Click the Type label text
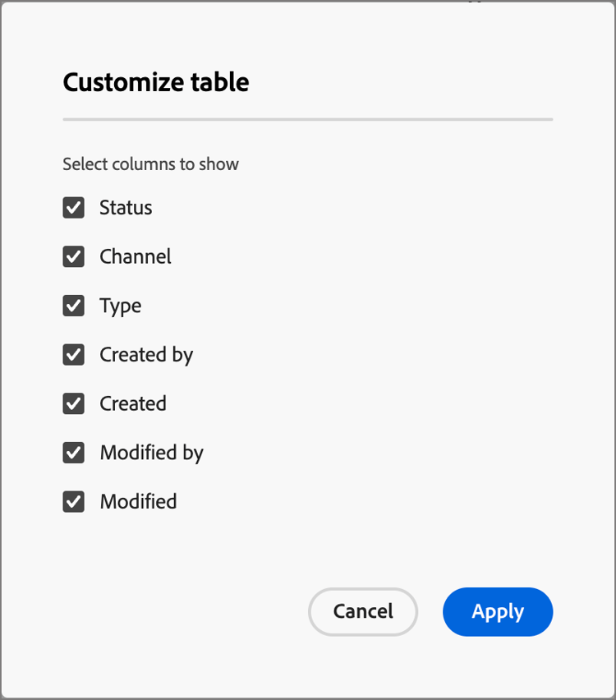The width and height of the screenshot is (616, 700). 121,306
